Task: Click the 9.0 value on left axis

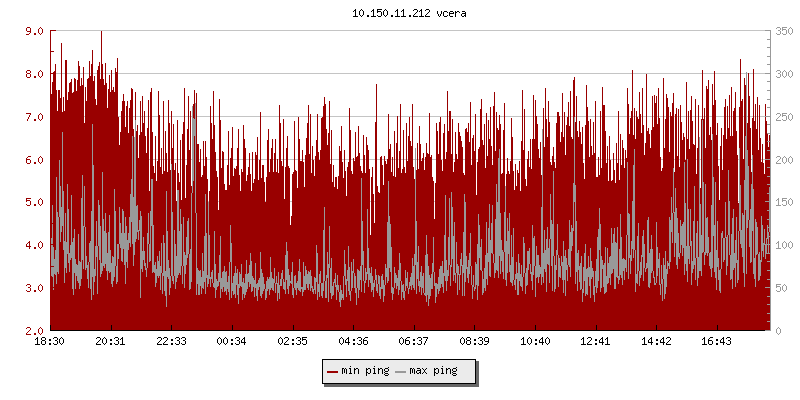Action: (x=34, y=31)
